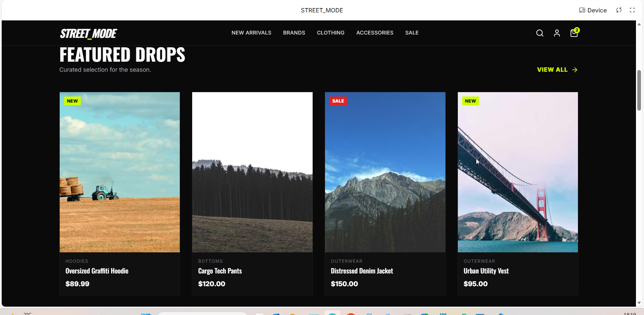Open the SALE navigation link
Viewport: 644px width, 315px height.
click(412, 33)
